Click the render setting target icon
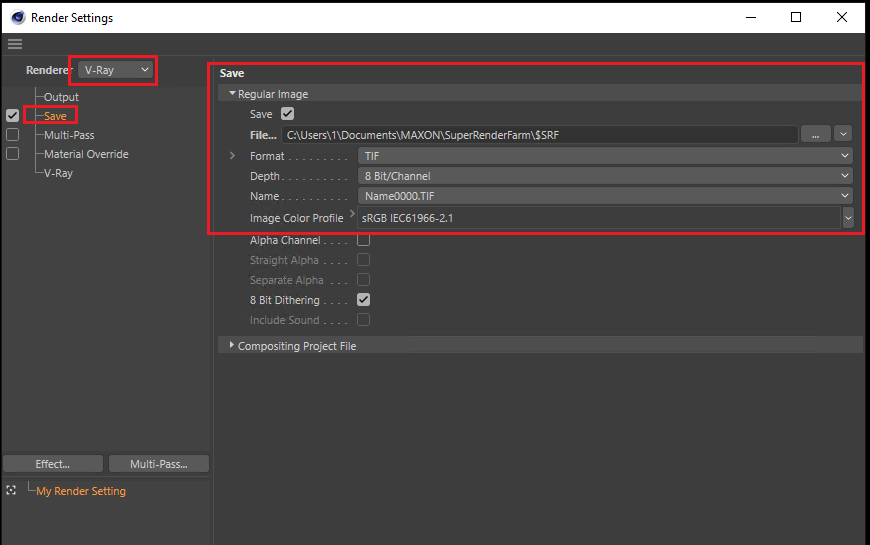Image resolution: width=870 pixels, height=545 pixels. [x=11, y=490]
